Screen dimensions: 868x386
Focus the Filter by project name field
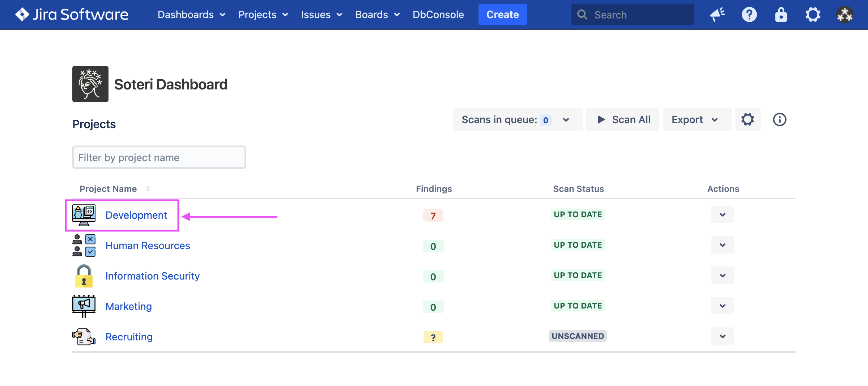[159, 158]
